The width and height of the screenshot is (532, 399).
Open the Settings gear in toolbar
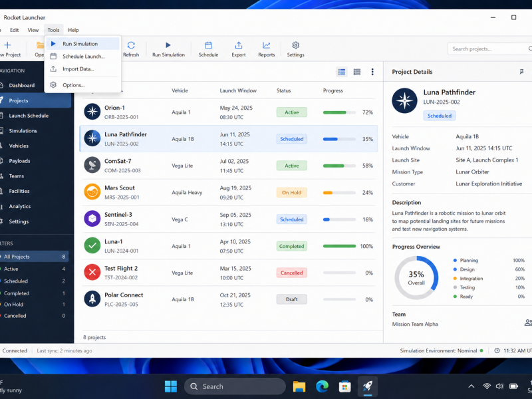click(295, 45)
